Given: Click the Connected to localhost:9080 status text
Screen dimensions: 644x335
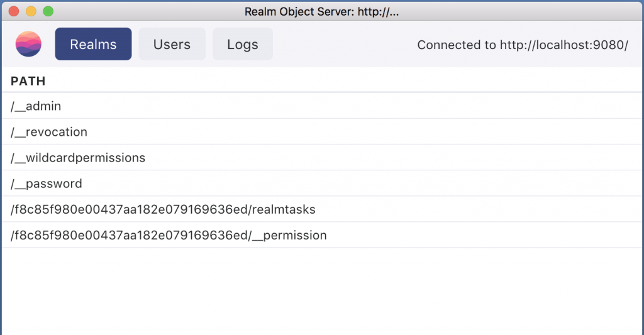Looking at the screenshot, I should 523,45.
